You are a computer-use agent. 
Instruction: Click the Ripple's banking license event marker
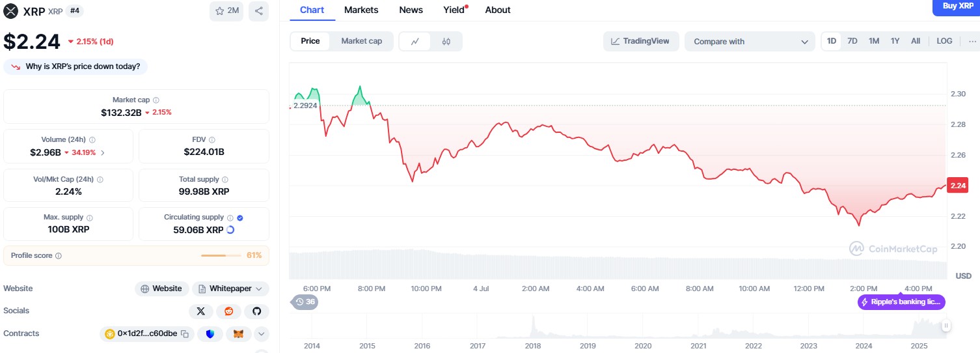coord(901,302)
